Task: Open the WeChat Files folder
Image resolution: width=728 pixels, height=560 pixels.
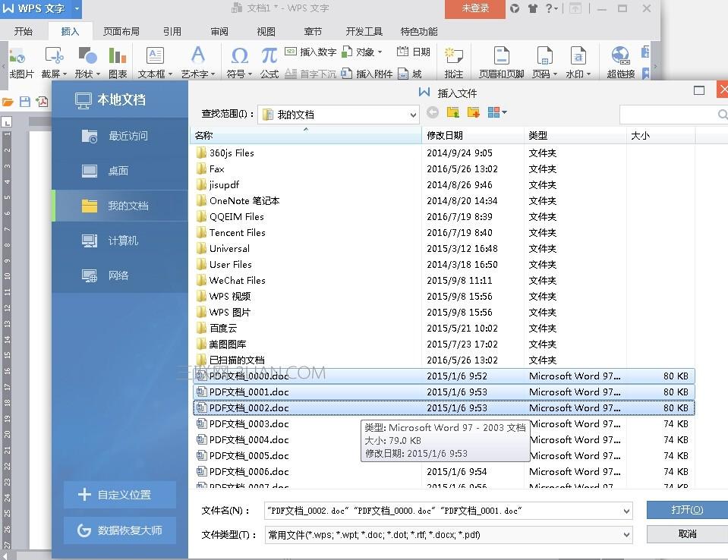Action: [x=237, y=280]
